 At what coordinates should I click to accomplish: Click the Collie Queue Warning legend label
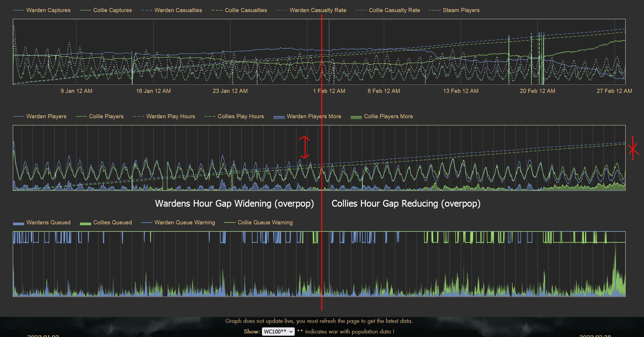point(265,223)
